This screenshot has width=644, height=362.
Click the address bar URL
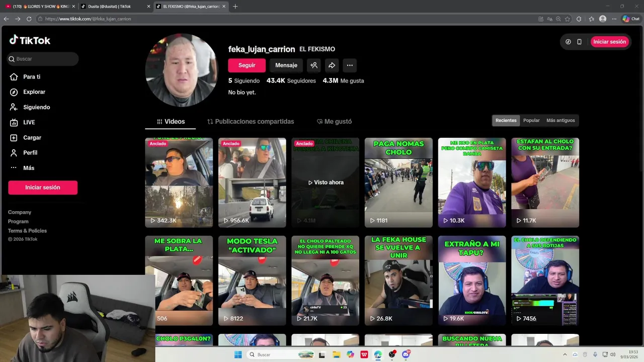88,19
